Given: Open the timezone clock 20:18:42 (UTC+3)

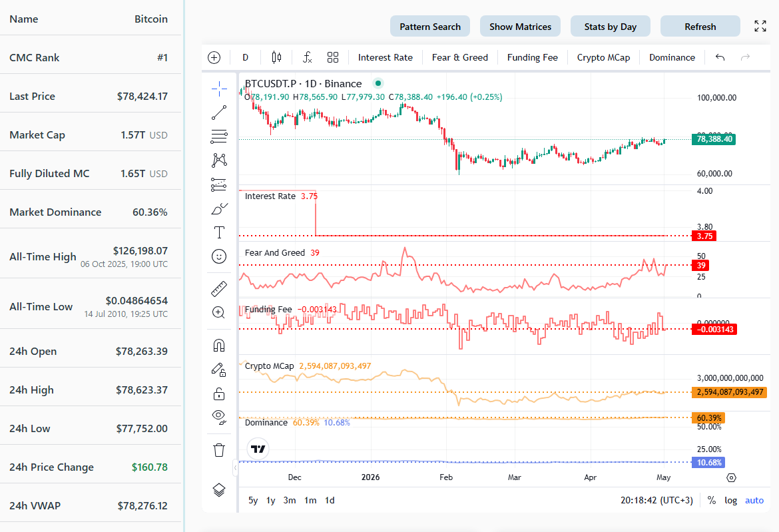Looking at the screenshot, I should tap(656, 500).
